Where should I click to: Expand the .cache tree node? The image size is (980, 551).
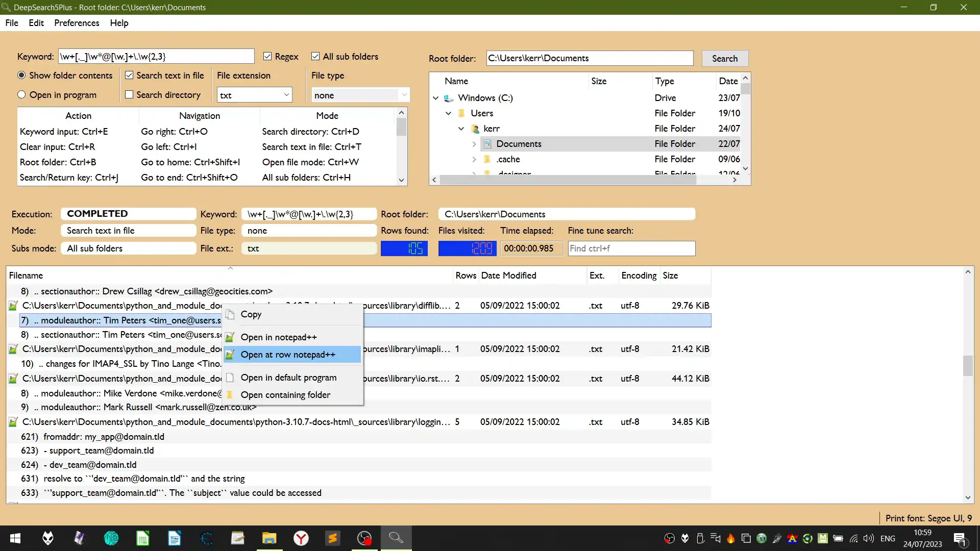(x=474, y=159)
